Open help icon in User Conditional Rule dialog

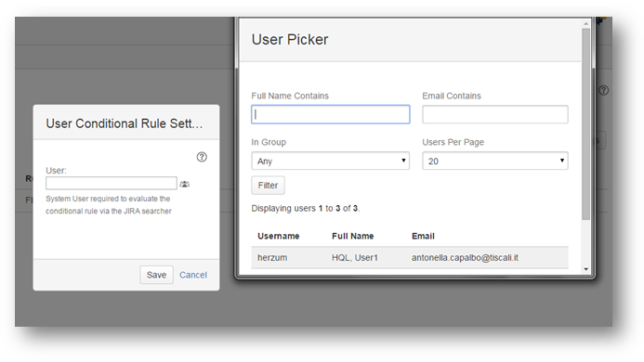202,157
